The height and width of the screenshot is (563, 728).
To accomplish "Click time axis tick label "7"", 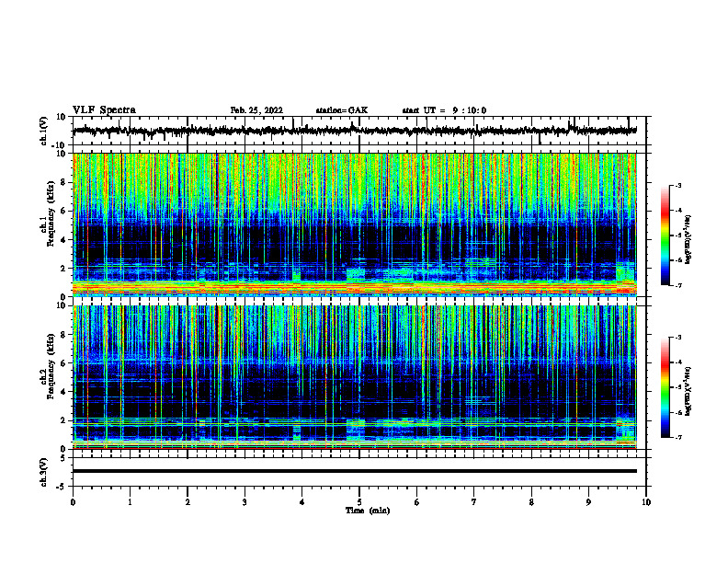I will pyautogui.click(x=474, y=502).
